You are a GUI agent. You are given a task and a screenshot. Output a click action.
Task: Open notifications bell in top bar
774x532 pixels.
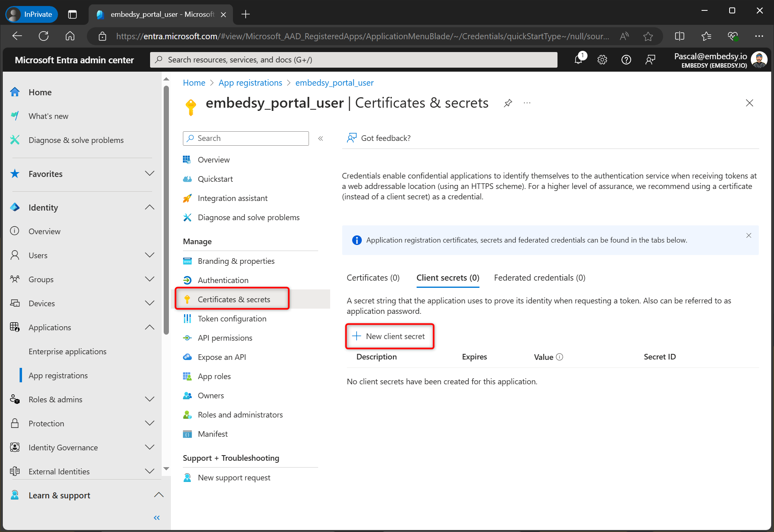pyautogui.click(x=579, y=59)
